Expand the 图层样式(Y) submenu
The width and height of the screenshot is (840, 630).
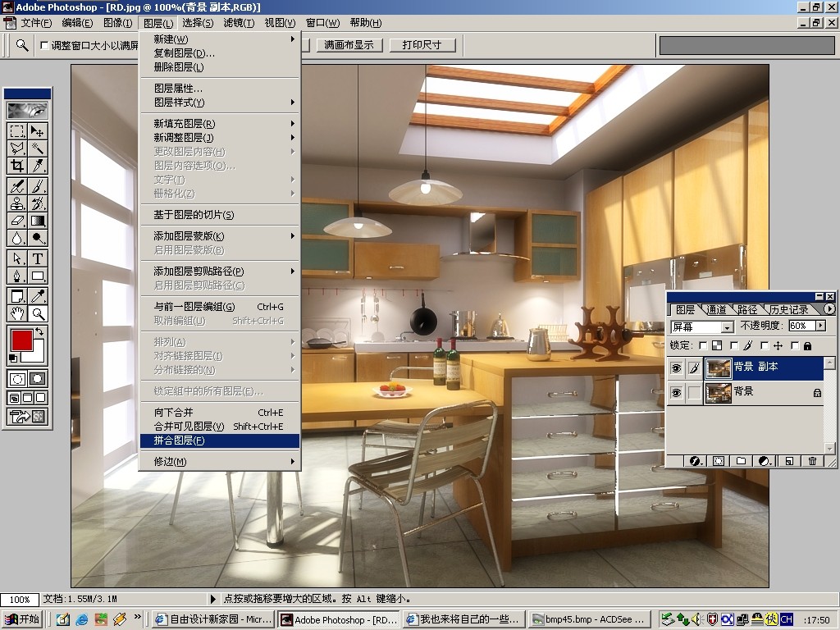[220, 103]
